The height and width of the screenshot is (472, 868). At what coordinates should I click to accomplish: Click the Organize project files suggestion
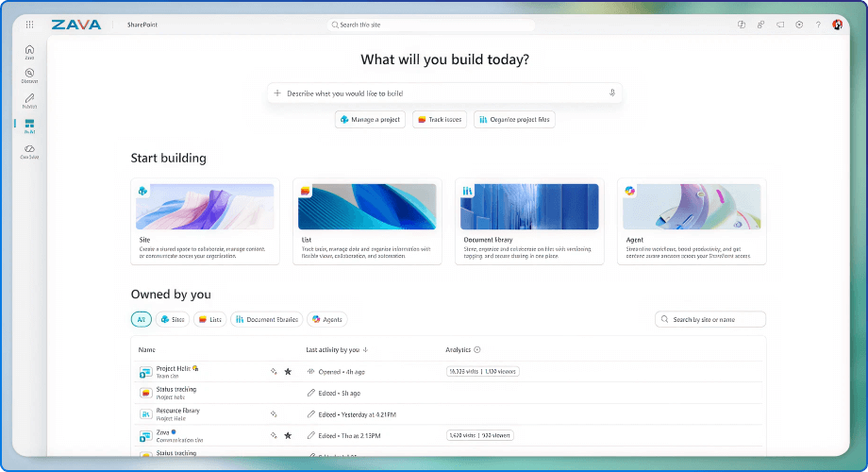click(514, 120)
